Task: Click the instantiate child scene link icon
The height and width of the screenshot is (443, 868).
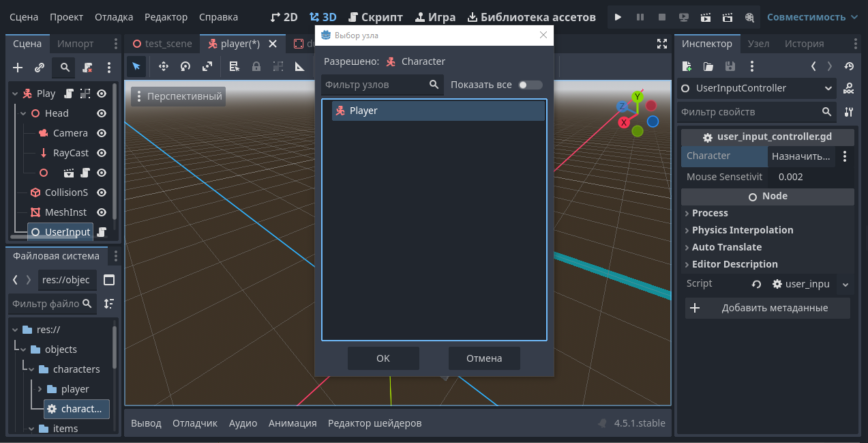Action: pyautogui.click(x=40, y=68)
